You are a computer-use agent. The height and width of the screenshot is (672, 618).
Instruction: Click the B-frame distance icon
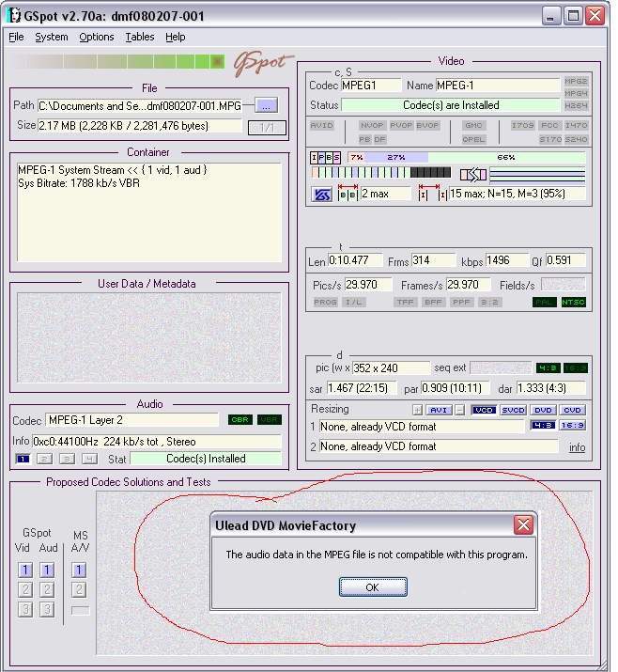(348, 194)
